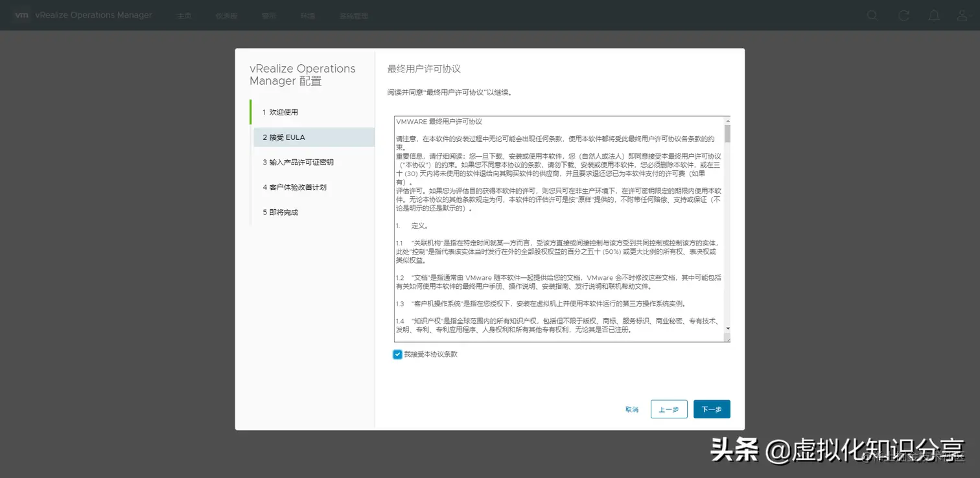The image size is (980, 478).
Task: Cancel the wizard with the 取消 button
Action: (631, 409)
